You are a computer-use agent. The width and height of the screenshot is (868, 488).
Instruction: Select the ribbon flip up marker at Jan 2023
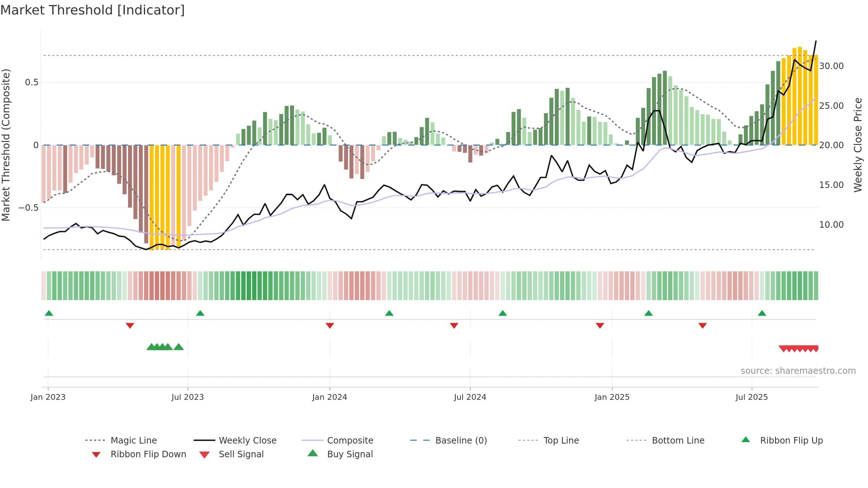pyautogui.click(x=49, y=313)
